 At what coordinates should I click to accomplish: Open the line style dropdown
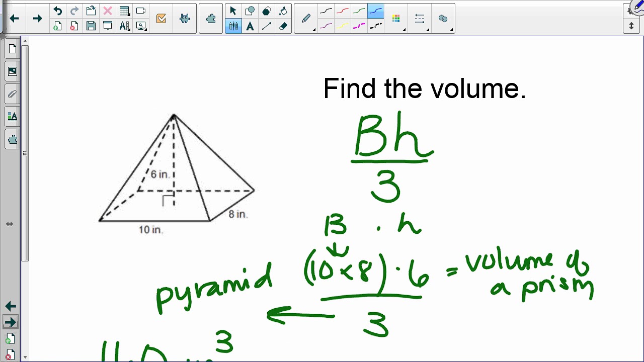tap(421, 19)
